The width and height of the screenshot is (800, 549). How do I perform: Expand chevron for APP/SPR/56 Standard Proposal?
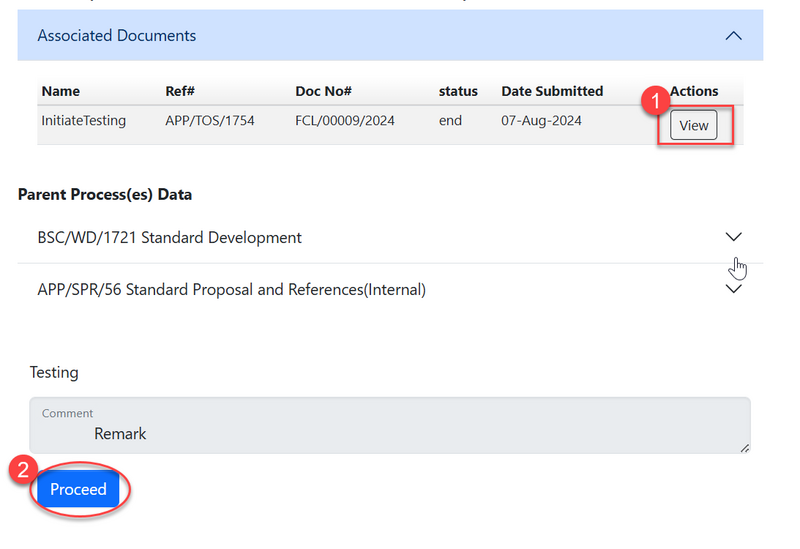[x=733, y=289]
